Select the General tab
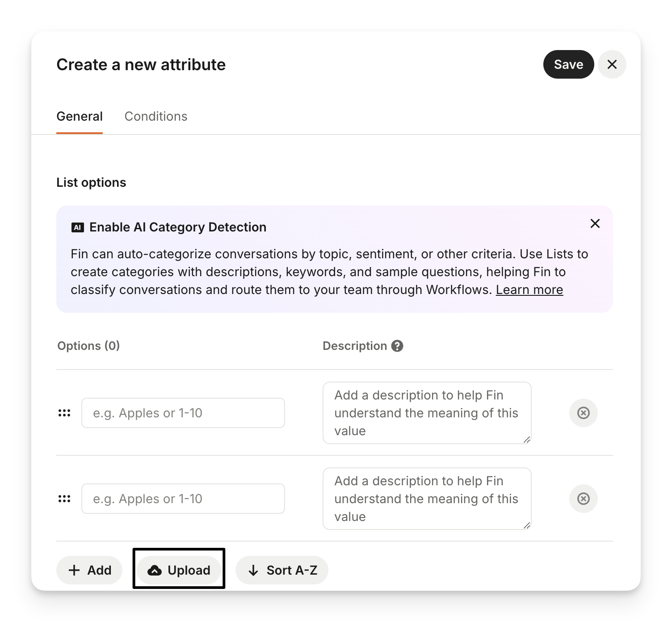 80,116
